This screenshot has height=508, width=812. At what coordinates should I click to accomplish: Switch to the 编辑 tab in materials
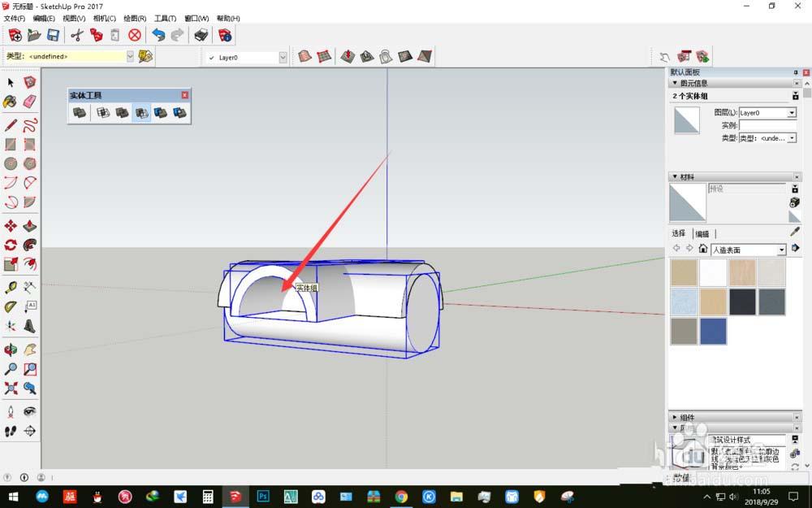click(x=702, y=233)
